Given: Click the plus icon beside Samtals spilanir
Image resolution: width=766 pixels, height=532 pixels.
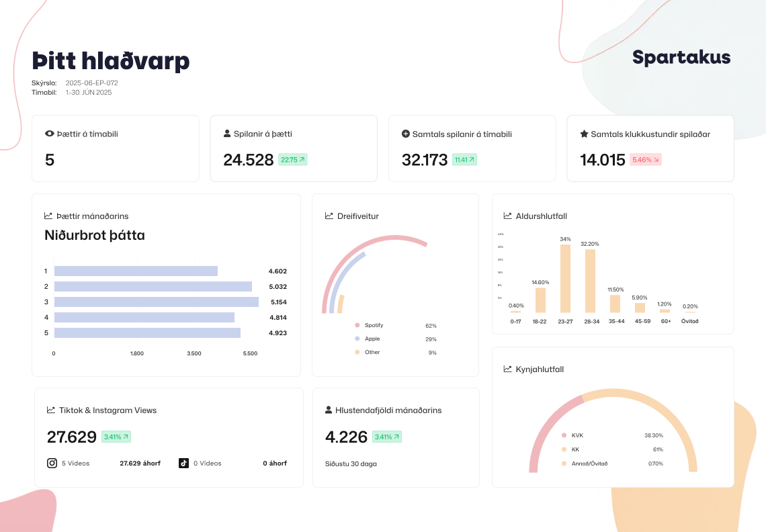Looking at the screenshot, I should tap(406, 134).
